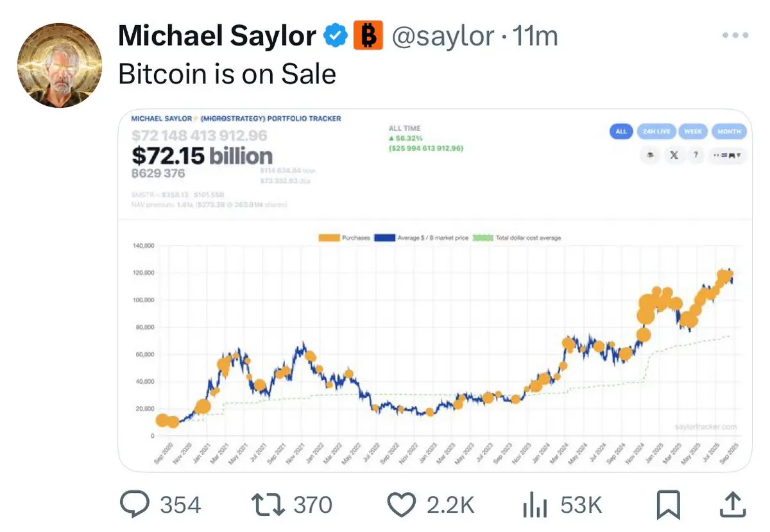The width and height of the screenshot is (770, 532).
Task: Click the orange Bitcoin affiliation badge
Action: pos(368,36)
